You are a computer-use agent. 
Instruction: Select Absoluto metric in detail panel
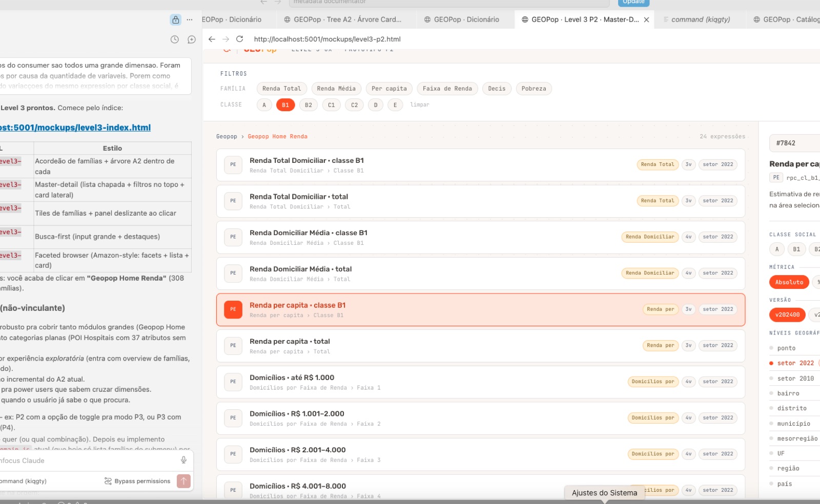tap(789, 282)
